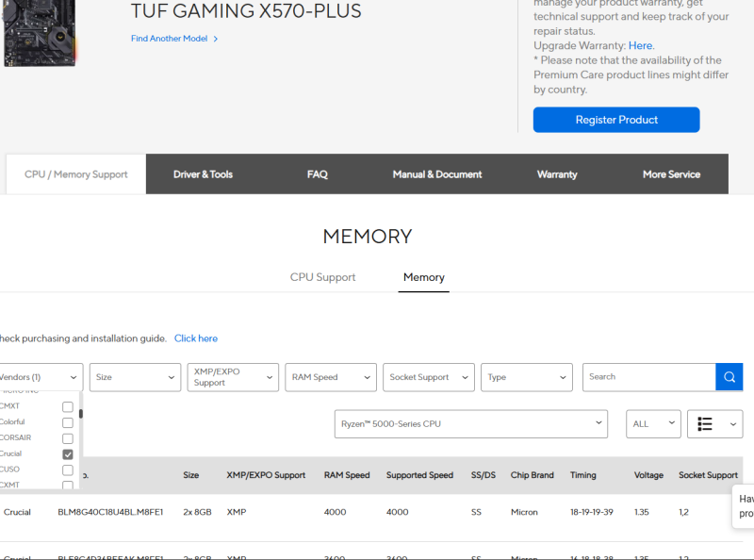The image size is (754, 560).
Task: Check the CORSAIR vendor checkbox
Action: pyautogui.click(x=68, y=438)
